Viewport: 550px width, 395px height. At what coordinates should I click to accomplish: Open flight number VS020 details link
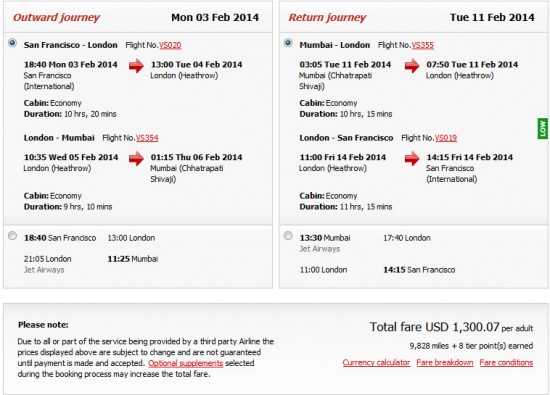(x=170, y=45)
